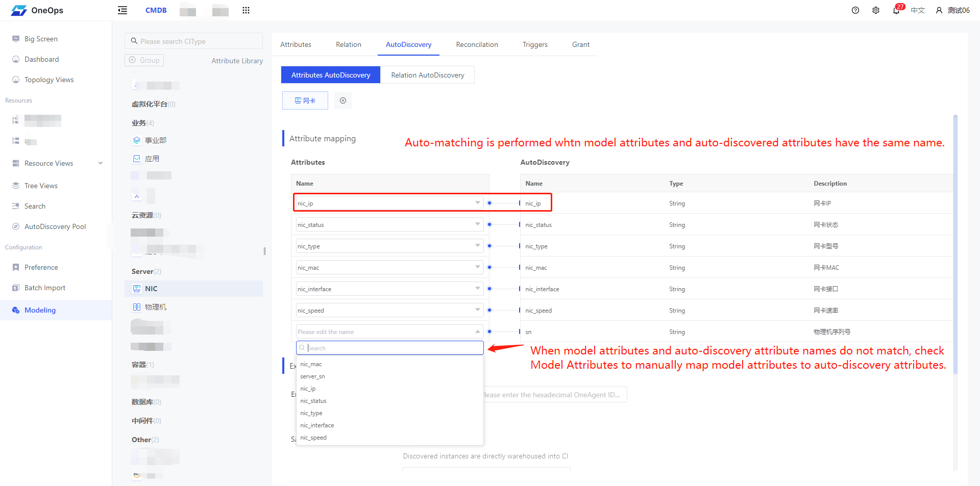The height and width of the screenshot is (486, 980).
Task: Click the Modeling sidebar icon
Action: click(16, 310)
